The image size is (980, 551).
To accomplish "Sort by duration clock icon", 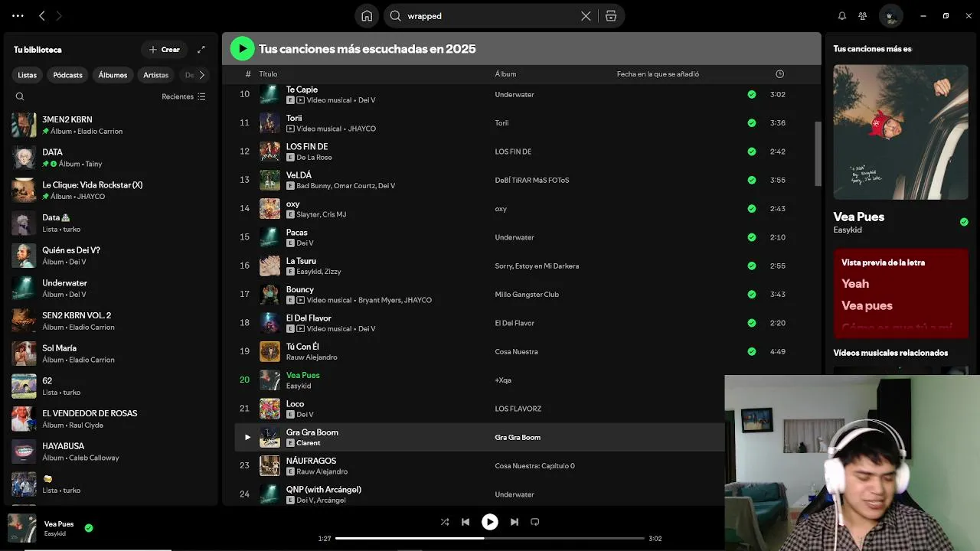I will 779,74.
